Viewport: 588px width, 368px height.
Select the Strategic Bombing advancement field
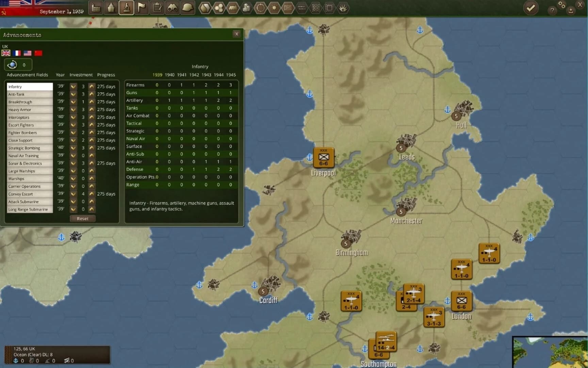pos(29,148)
